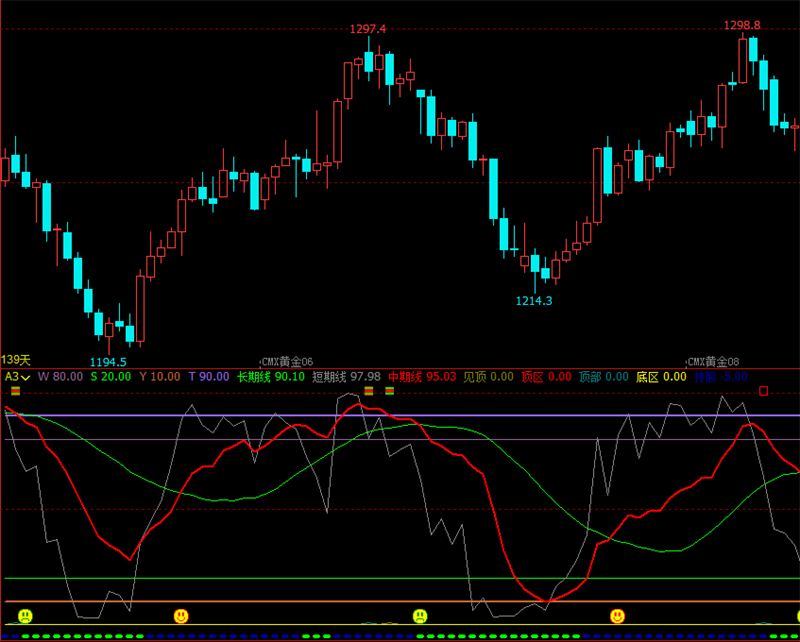Screen dimensions: 800x642
Task: Click the 持股 -5.00 indicator value
Action: (x=721, y=377)
